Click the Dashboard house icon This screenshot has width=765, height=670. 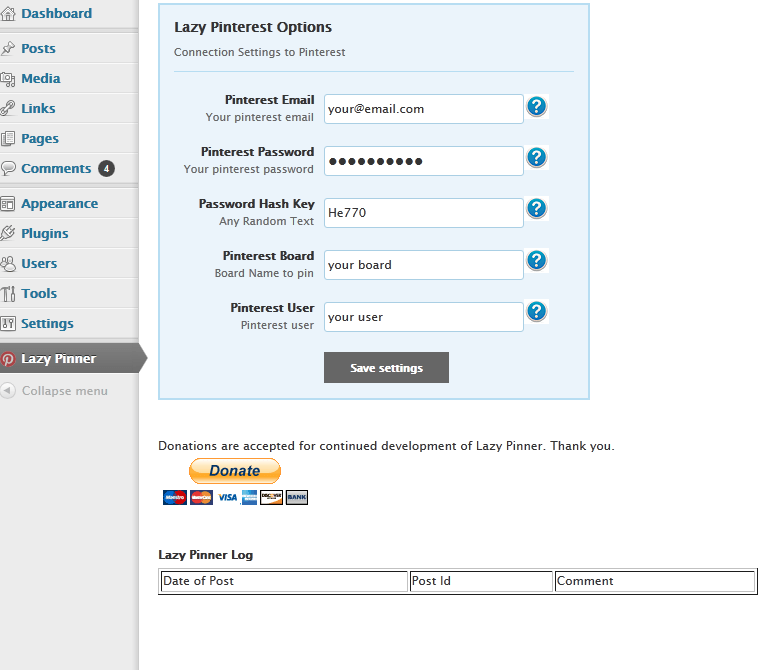point(8,14)
